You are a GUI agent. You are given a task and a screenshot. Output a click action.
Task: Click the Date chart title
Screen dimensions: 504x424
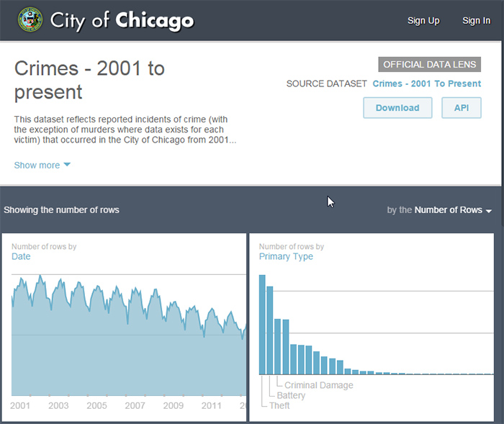point(21,256)
